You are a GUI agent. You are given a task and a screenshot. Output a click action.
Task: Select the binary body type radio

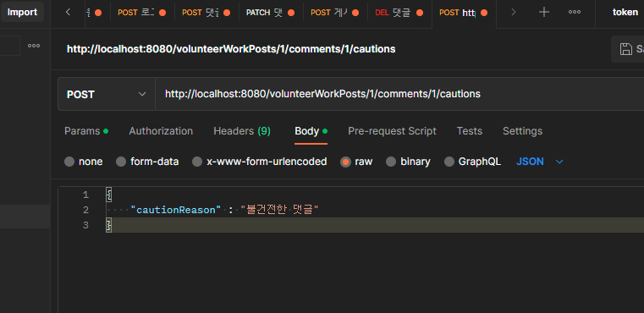pos(391,162)
